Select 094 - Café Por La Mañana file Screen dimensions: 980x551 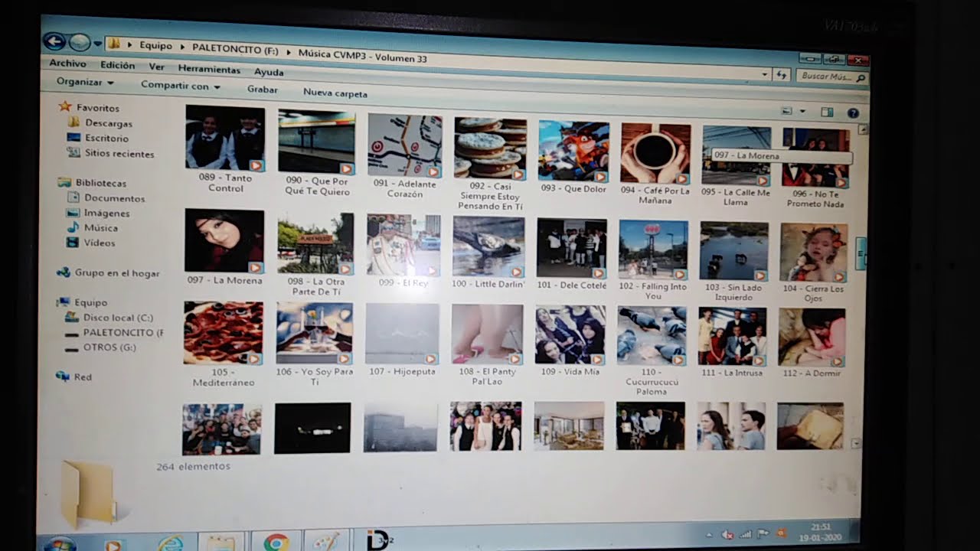click(x=655, y=164)
